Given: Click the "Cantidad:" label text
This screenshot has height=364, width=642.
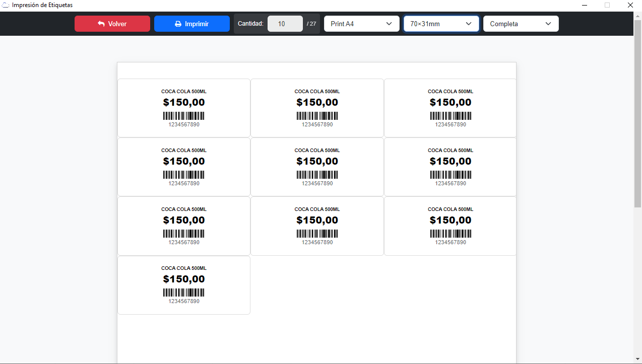Looking at the screenshot, I should [x=250, y=24].
